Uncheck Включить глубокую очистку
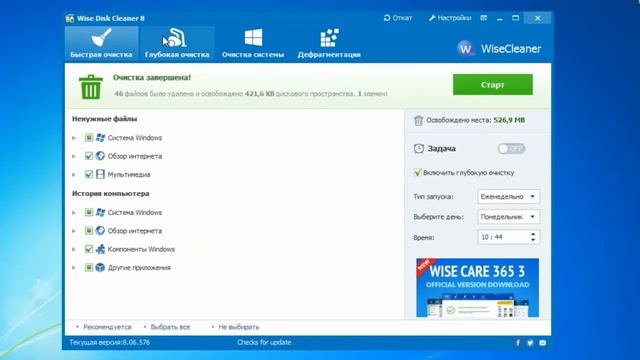 [418, 173]
